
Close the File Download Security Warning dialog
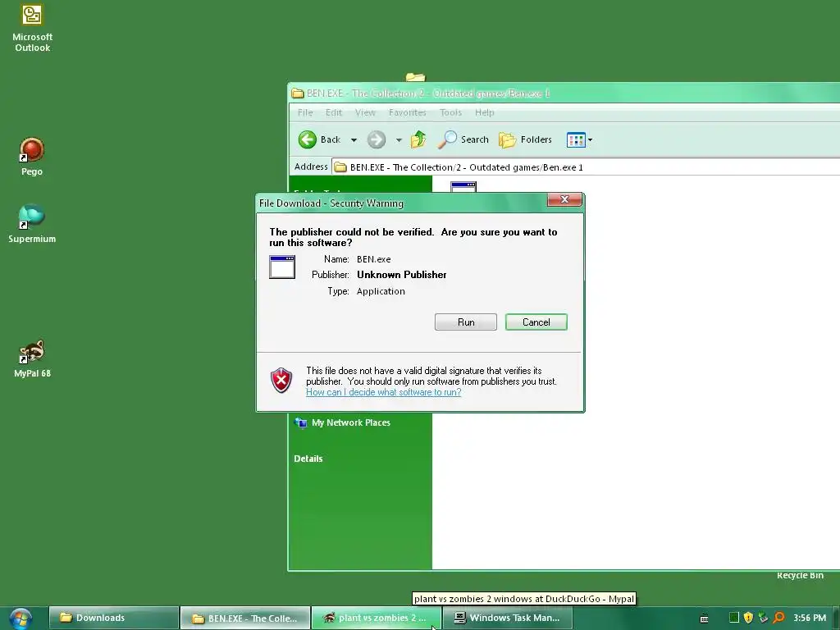[x=564, y=199]
